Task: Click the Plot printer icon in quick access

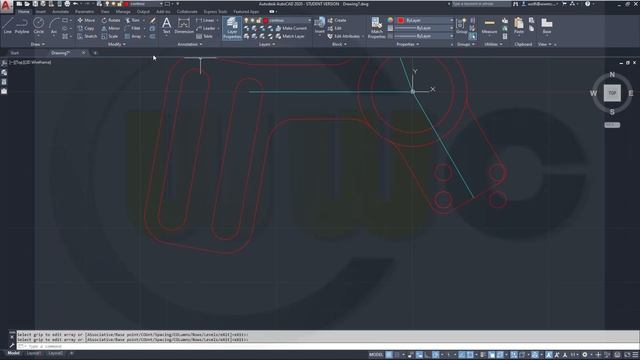Action: click(x=67, y=4)
